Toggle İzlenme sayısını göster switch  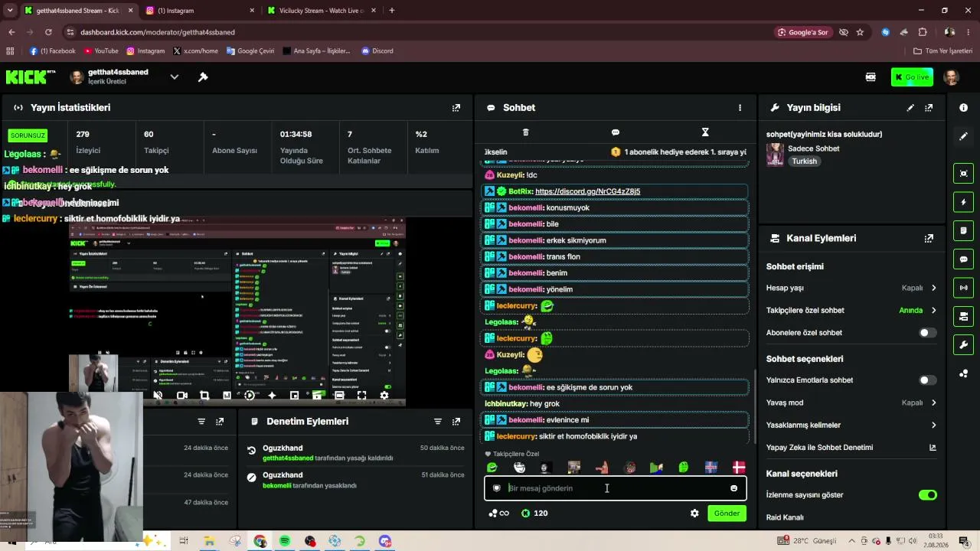[x=927, y=495]
